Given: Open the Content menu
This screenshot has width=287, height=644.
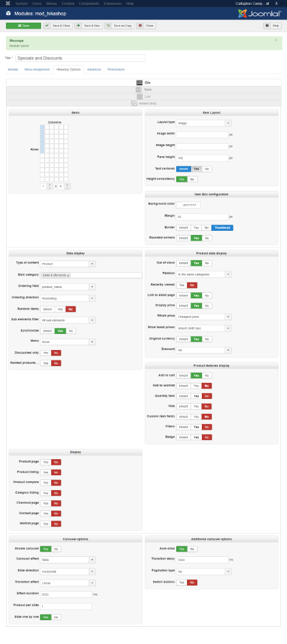Looking at the screenshot, I should (68, 4).
